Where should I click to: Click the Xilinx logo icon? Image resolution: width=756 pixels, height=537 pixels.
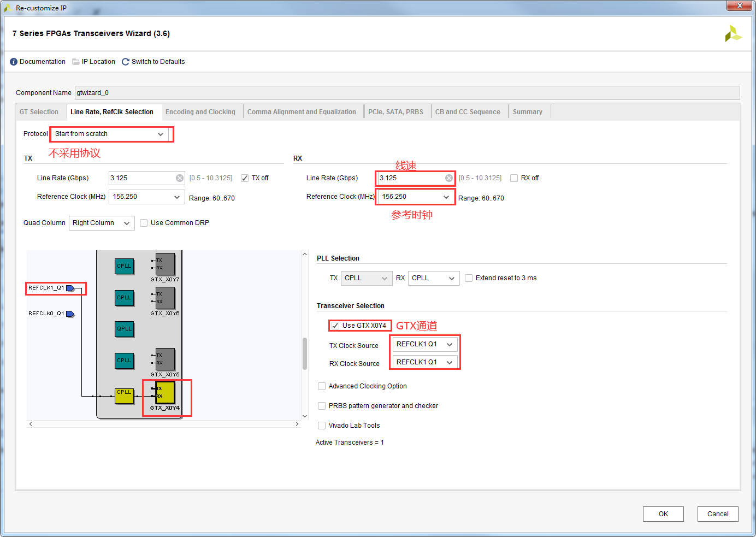click(733, 34)
